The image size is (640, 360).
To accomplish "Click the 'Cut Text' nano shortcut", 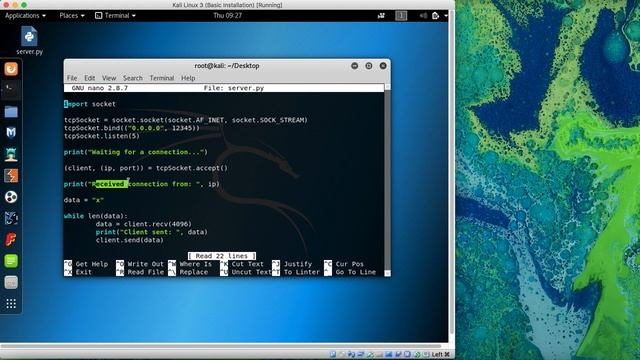I will (x=242, y=264).
